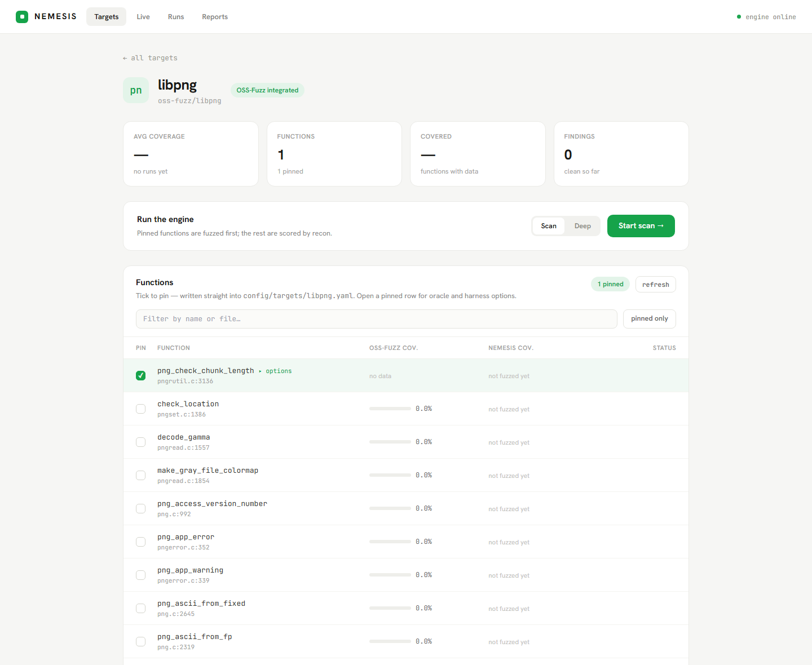Unpin the png_check_chunk_length function checkbox
Viewport: 812px width, 665px height.
coord(141,375)
